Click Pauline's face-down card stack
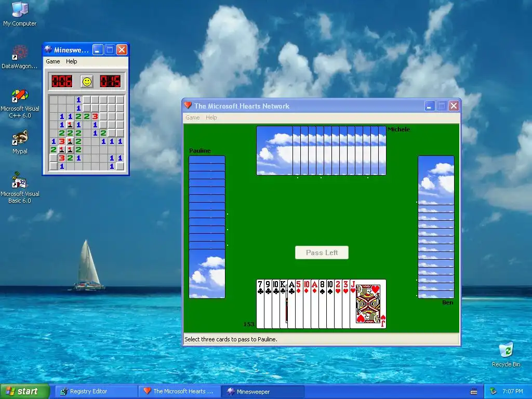 (207, 227)
